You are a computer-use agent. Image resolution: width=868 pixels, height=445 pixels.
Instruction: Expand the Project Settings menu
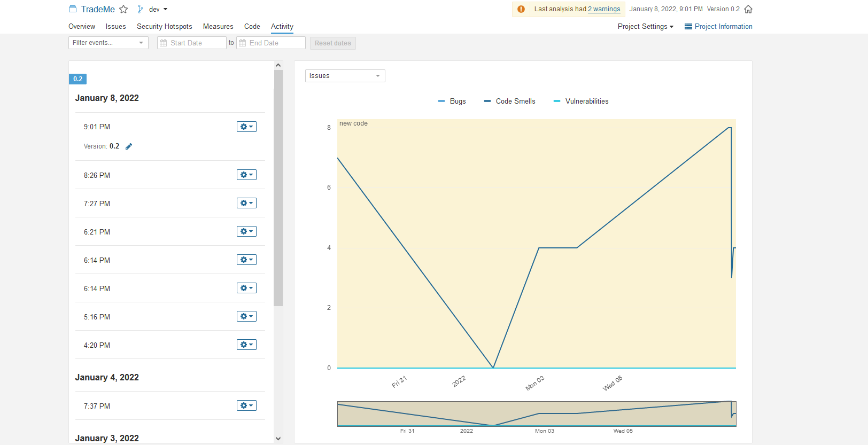tap(646, 26)
